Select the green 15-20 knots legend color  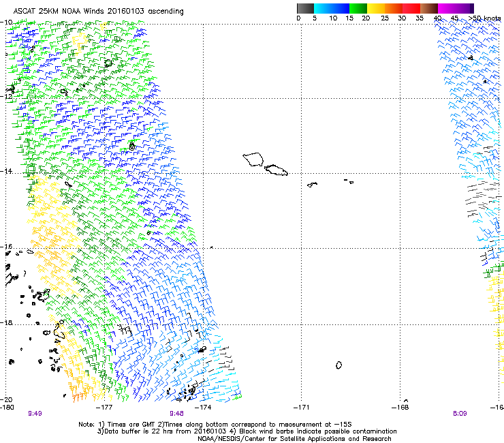point(358,8)
